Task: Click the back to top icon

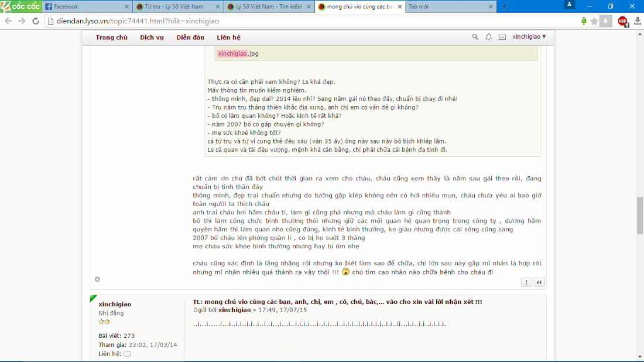Action: tap(97, 279)
